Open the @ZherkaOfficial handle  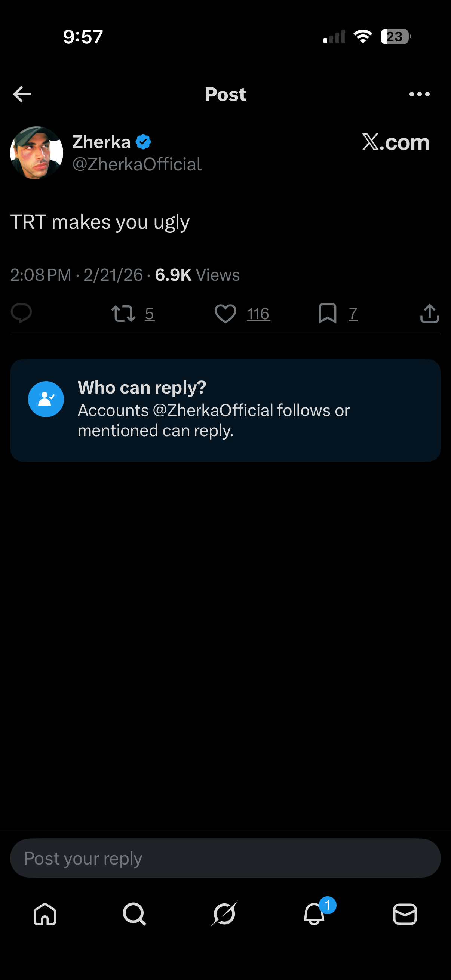tap(137, 164)
